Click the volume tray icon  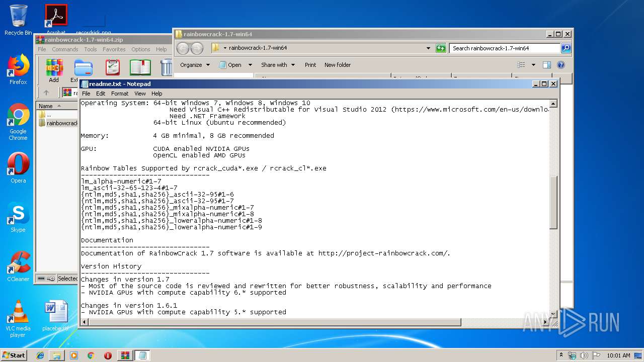click(584, 355)
